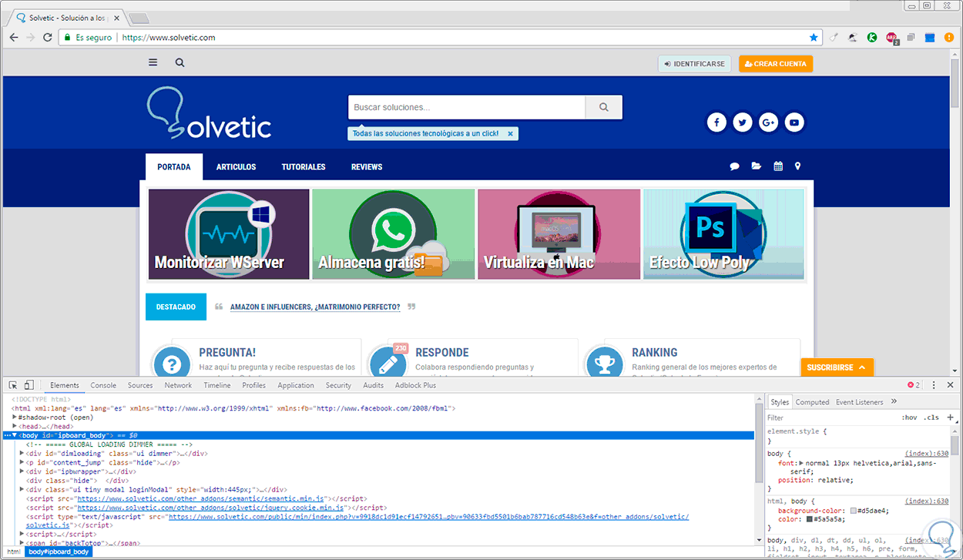The height and width of the screenshot is (560, 963).
Task: Click the (index):630 source link for body
Action: [927, 454]
